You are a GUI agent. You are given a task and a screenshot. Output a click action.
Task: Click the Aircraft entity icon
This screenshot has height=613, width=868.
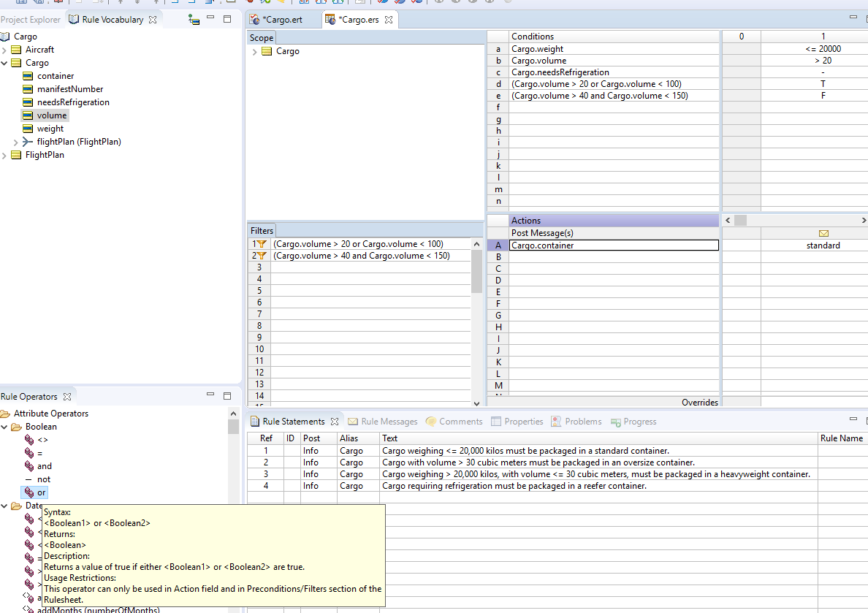tap(16, 49)
